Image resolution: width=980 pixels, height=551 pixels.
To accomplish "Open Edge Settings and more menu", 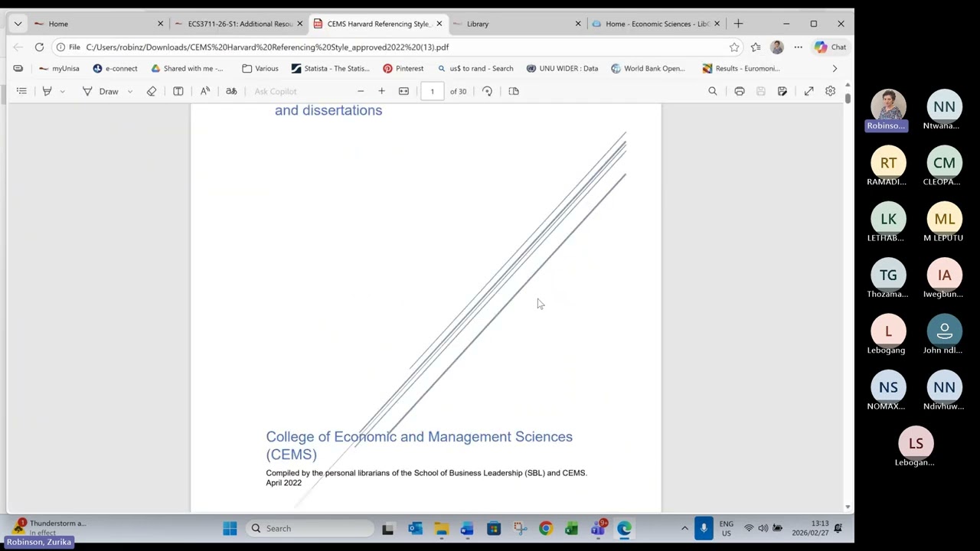I will point(798,47).
